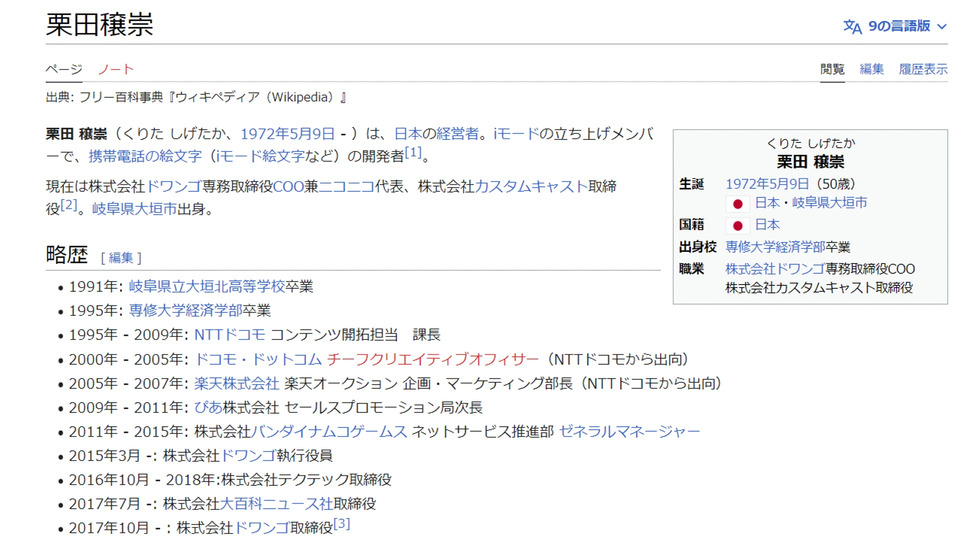This screenshot has height=540, width=960.
Task: Open 日本 link in the 国籍 row
Action: (x=767, y=225)
